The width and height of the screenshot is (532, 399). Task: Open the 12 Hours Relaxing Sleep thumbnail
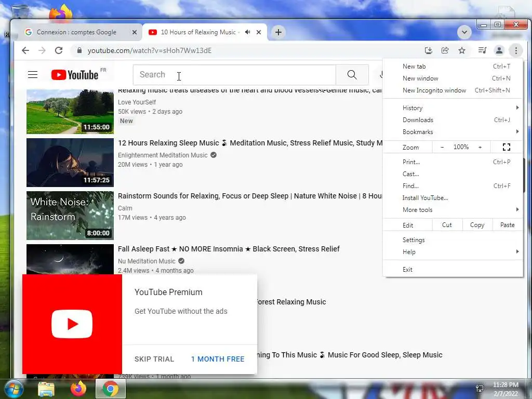point(70,163)
